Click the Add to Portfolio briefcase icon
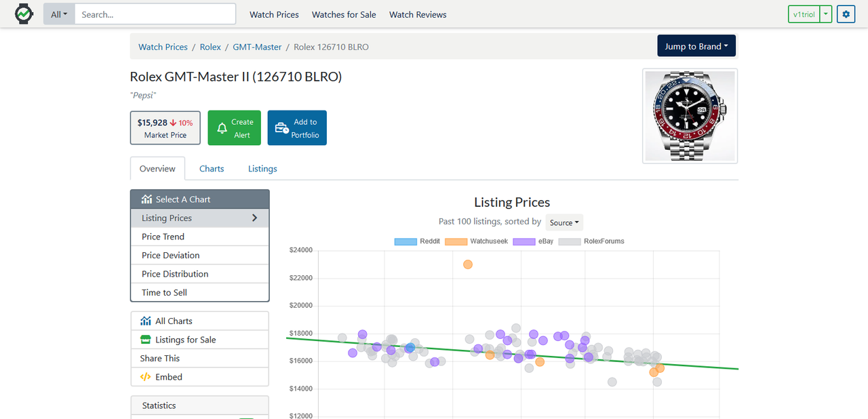Viewport: 868px width, 419px height. point(281,128)
